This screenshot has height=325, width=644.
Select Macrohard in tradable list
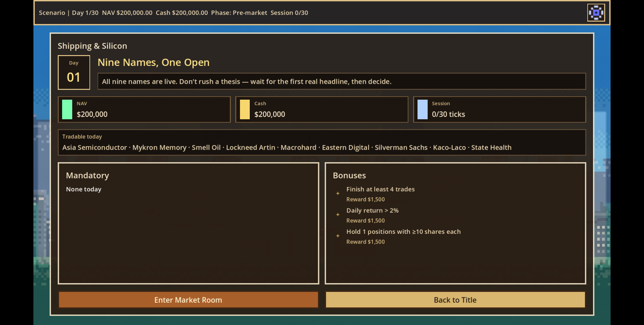coord(299,148)
